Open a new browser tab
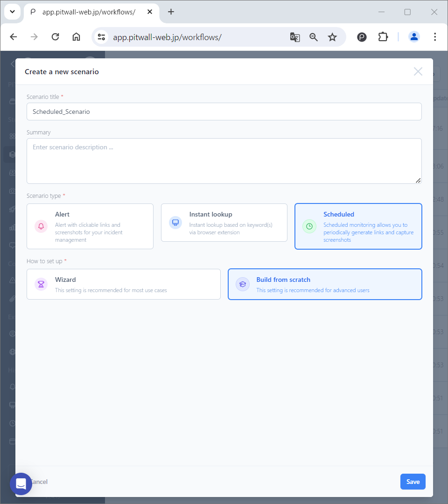This screenshot has width=448, height=504. pyautogui.click(x=171, y=12)
